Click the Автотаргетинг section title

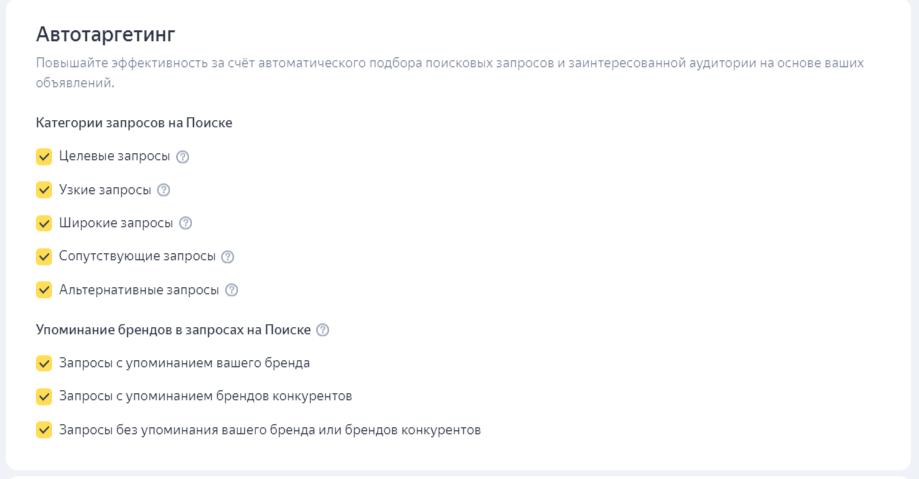105,35
